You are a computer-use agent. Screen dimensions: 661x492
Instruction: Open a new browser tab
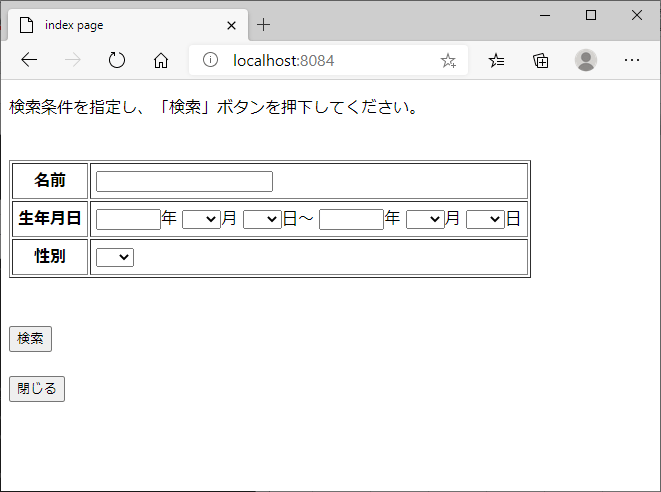pos(264,25)
